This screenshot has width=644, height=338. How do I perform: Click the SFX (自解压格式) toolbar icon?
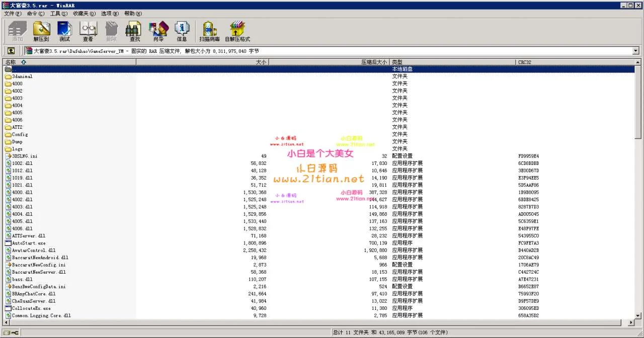click(237, 31)
